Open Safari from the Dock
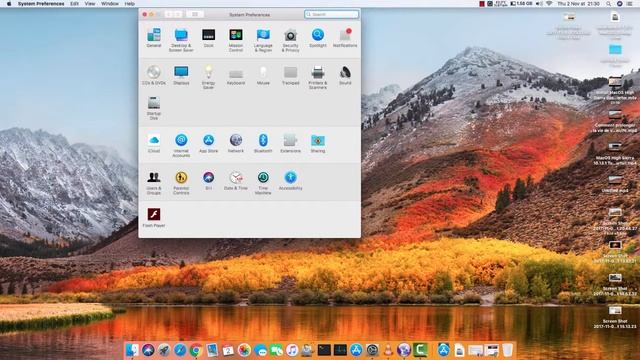640x360 pixels. (180, 350)
